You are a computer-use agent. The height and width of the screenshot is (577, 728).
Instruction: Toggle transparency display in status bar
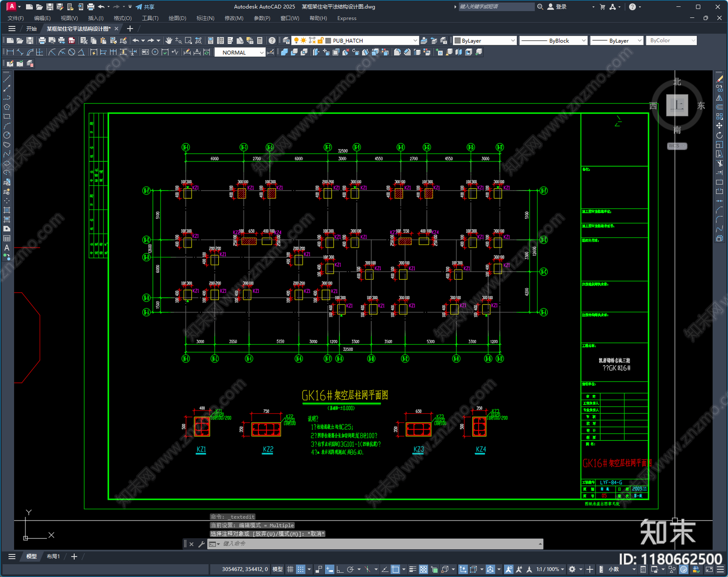[x=424, y=569]
